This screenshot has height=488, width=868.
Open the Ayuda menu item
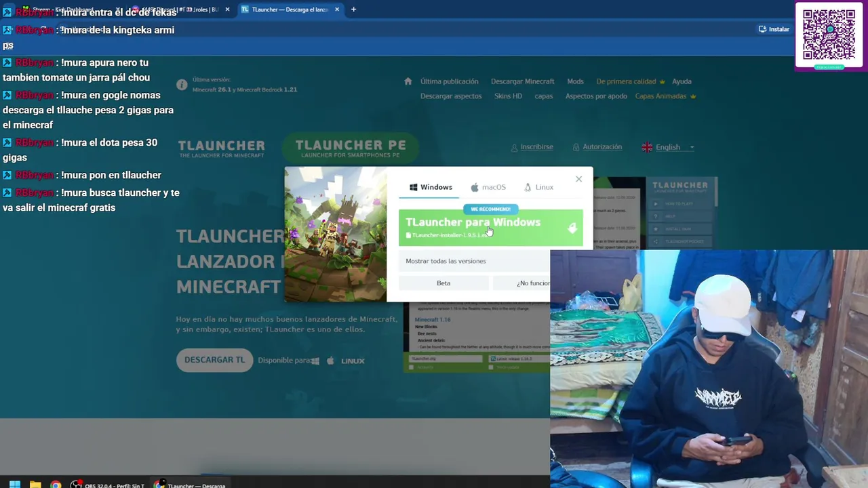(682, 81)
